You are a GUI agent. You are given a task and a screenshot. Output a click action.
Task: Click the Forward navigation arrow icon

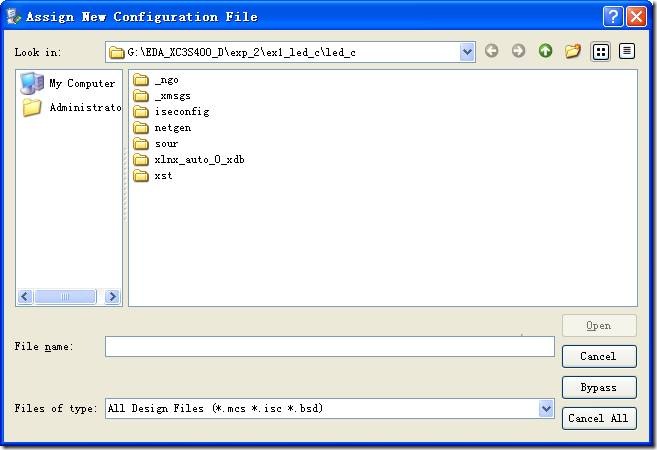pos(518,51)
